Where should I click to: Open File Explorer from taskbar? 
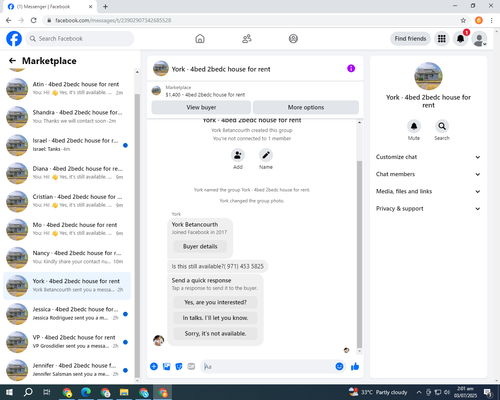point(124,393)
